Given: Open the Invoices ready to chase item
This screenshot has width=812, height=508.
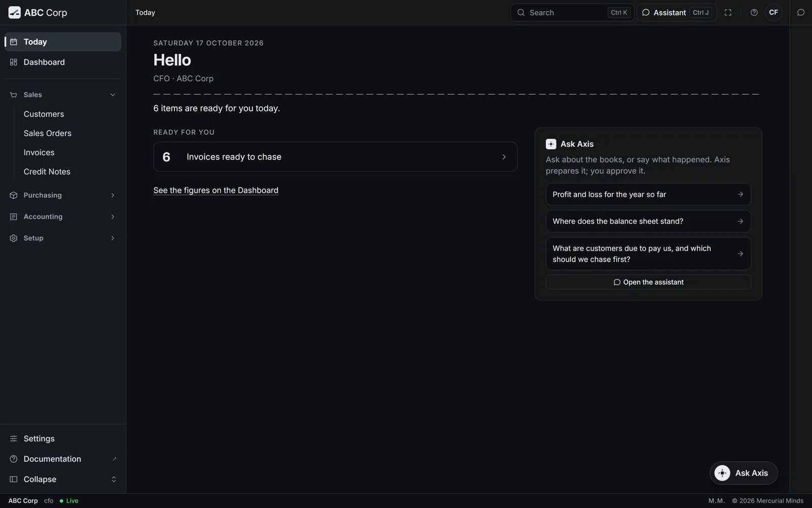Looking at the screenshot, I should coord(335,157).
